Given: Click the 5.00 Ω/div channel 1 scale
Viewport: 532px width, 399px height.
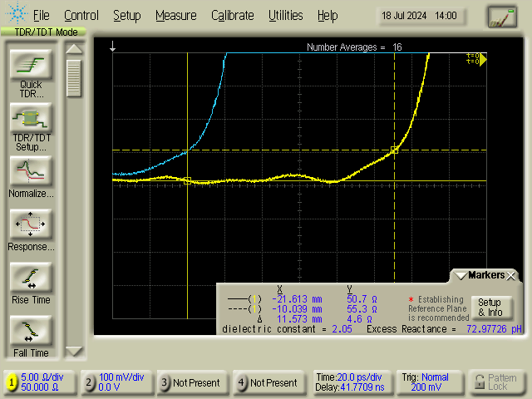Looking at the screenshot, I should click(x=42, y=377).
